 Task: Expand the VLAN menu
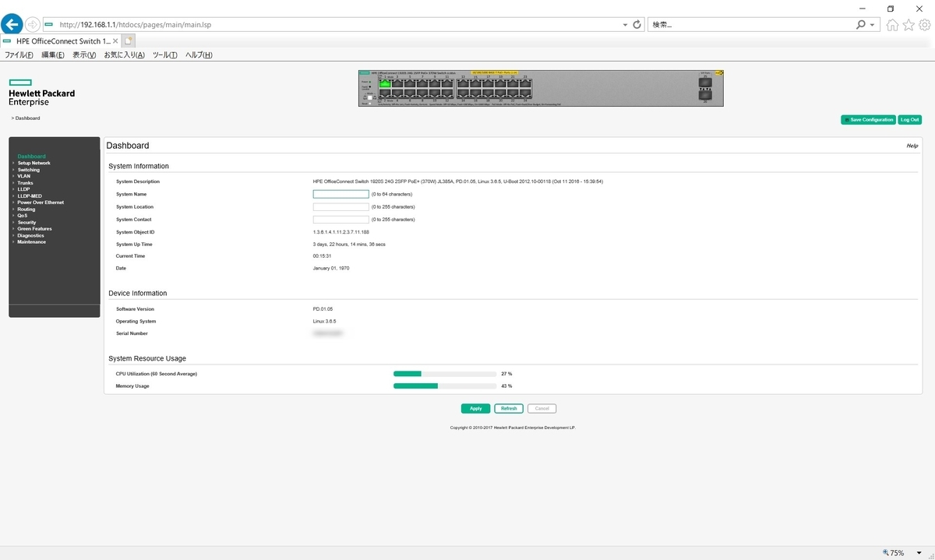tap(23, 176)
